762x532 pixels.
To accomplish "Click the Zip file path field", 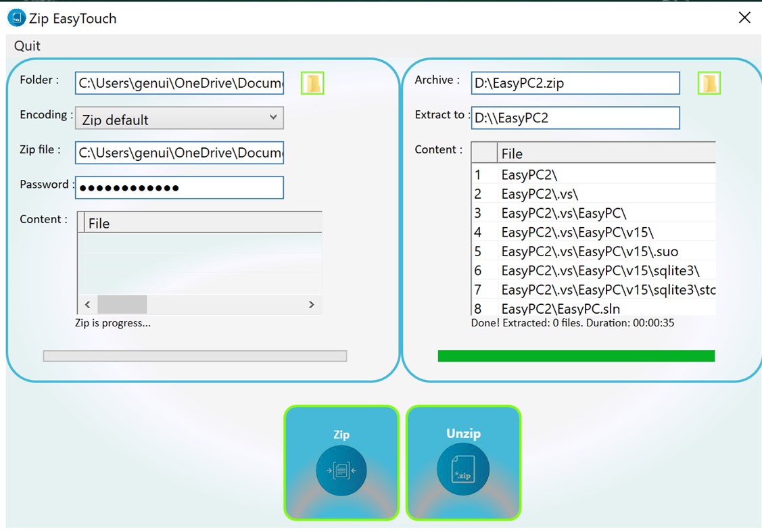I will [178, 152].
